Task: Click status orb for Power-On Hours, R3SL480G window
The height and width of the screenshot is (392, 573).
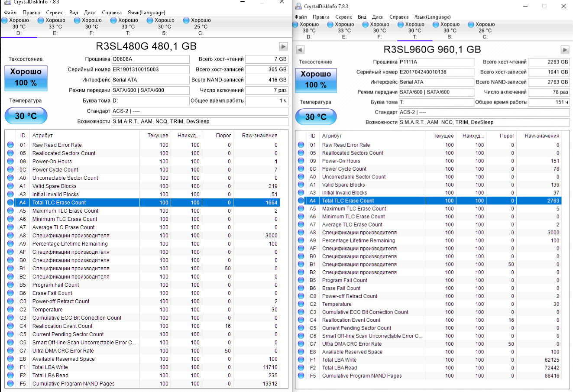Action: pos(10,162)
